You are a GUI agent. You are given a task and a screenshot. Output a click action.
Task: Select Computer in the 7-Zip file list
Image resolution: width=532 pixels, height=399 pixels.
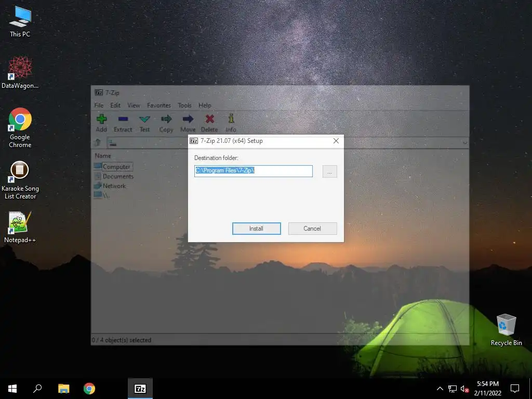coord(116,167)
